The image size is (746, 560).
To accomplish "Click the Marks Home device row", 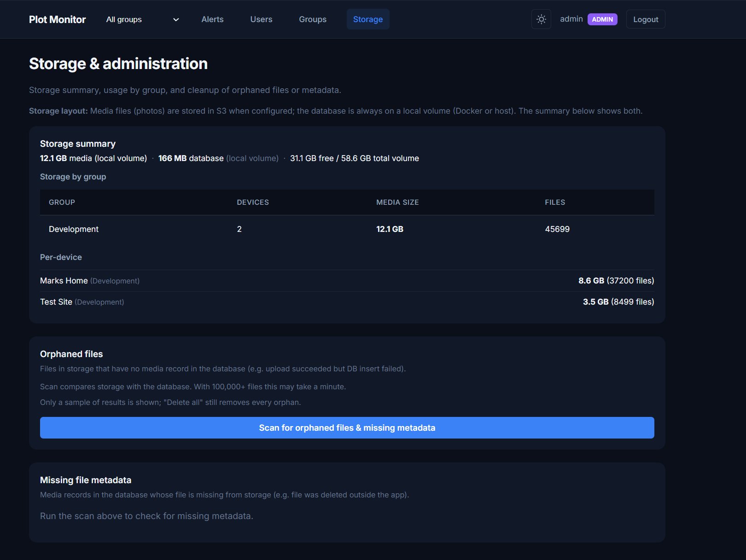I will tap(64, 281).
